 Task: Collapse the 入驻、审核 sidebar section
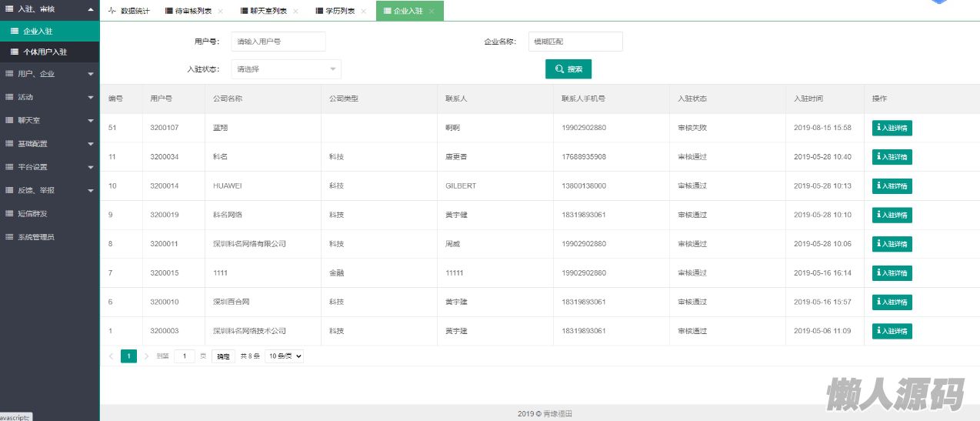49,9
